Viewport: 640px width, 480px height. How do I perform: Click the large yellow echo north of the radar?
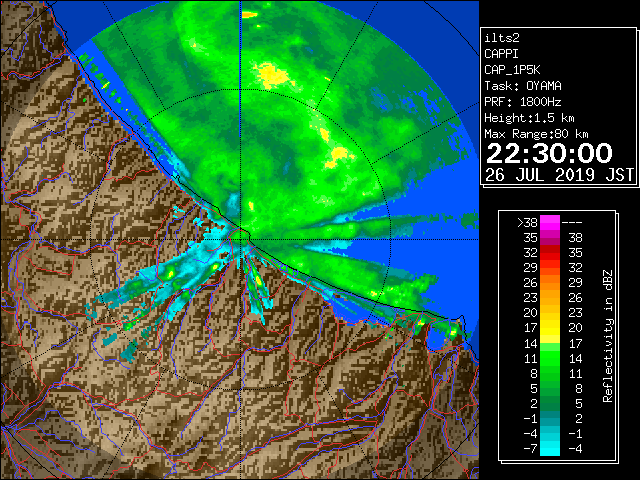click(272, 76)
